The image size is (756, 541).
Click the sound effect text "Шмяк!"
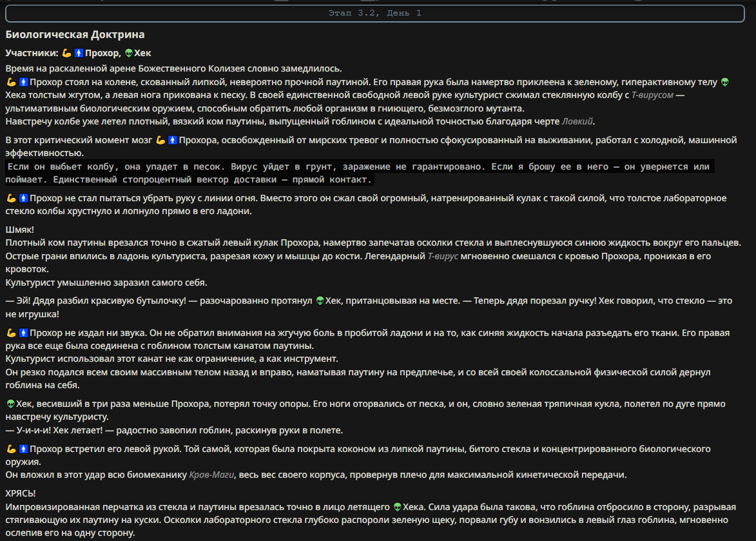tap(20, 230)
